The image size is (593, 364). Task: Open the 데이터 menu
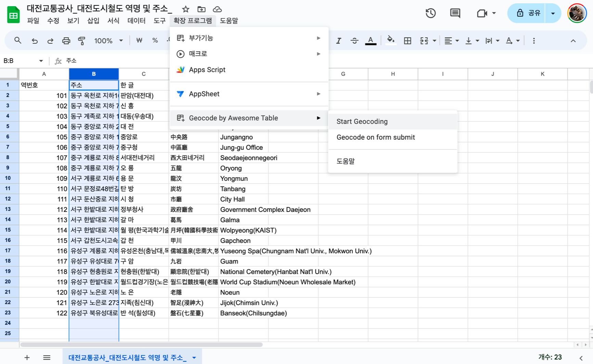pyautogui.click(x=136, y=21)
